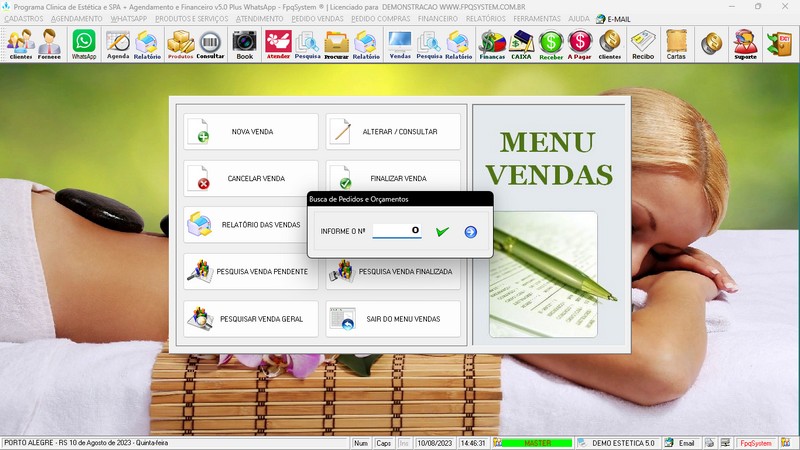This screenshot has width=800, height=450.
Task: Open the RELATÓRIOS menu
Action: pyautogui.click(x=486, y=19)
